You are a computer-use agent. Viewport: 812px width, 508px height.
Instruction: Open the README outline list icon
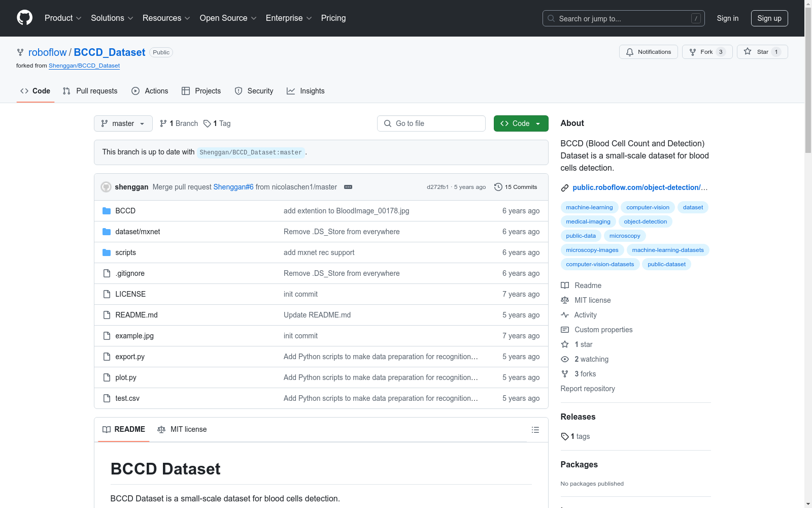(535, 430)
